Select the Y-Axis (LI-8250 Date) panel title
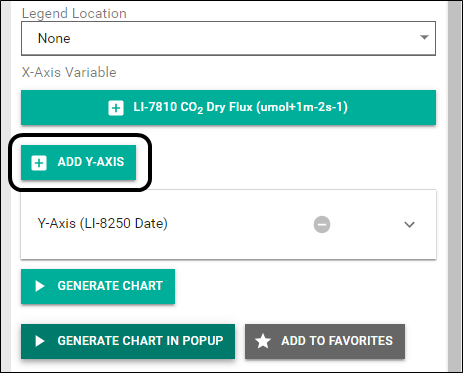This screenshot has width=463, height=373. click(x=102, y=224)
